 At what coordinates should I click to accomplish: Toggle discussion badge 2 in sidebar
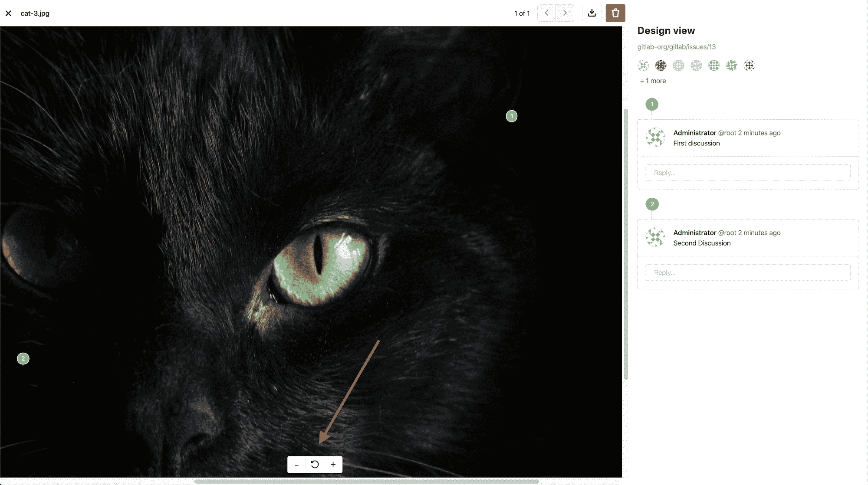(652, 204)
